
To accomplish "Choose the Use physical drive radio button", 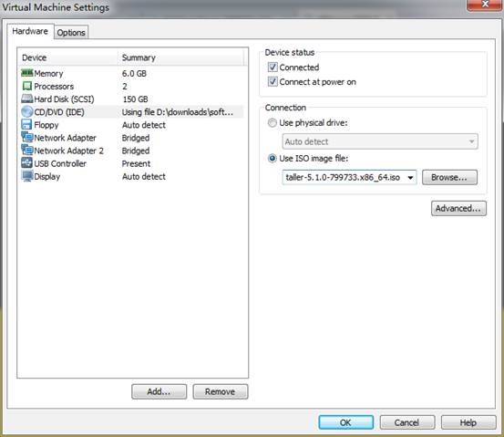I will [273, 122].
